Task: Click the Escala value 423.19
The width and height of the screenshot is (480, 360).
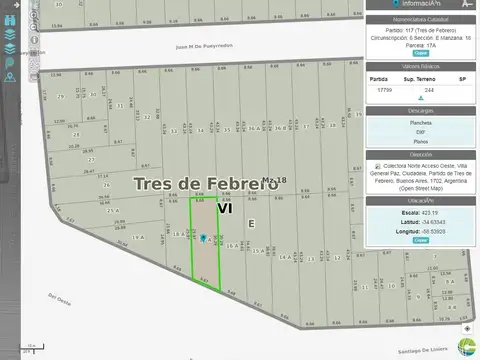Action: [x=430, y=213]
